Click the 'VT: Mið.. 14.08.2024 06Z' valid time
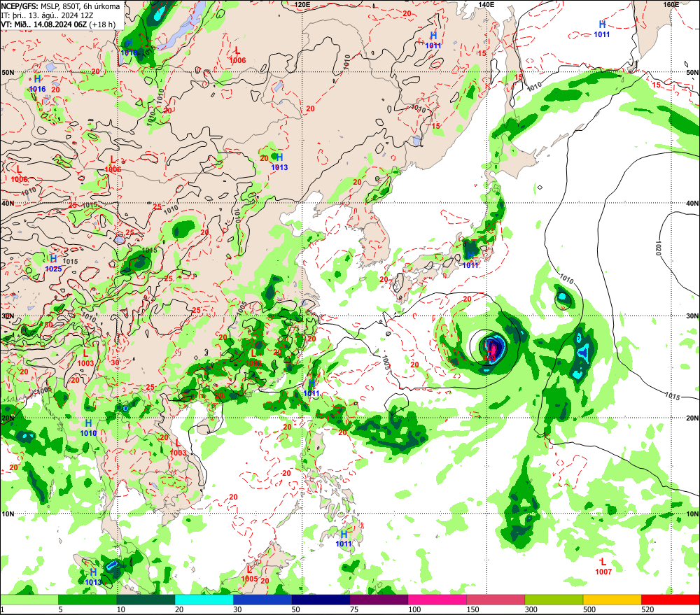 tap(43, 24)
